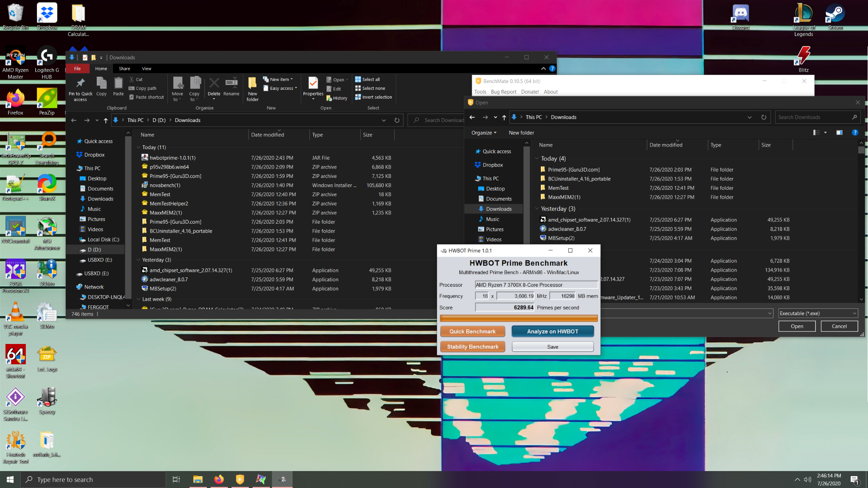Click the Copy icon in Clipboard group
The width and height of the screenshot is (868, 488).
pyautogui.click(x=101, y=86)
